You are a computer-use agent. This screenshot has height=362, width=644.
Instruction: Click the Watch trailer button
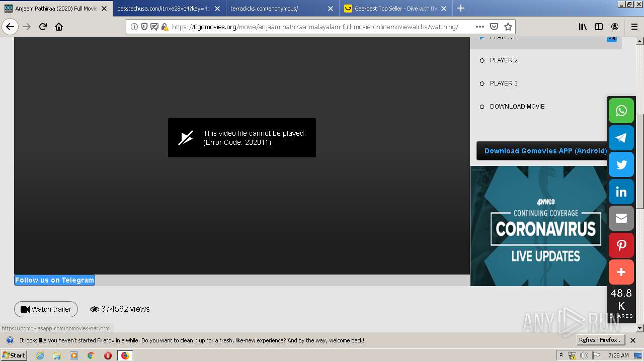(46, 309)
